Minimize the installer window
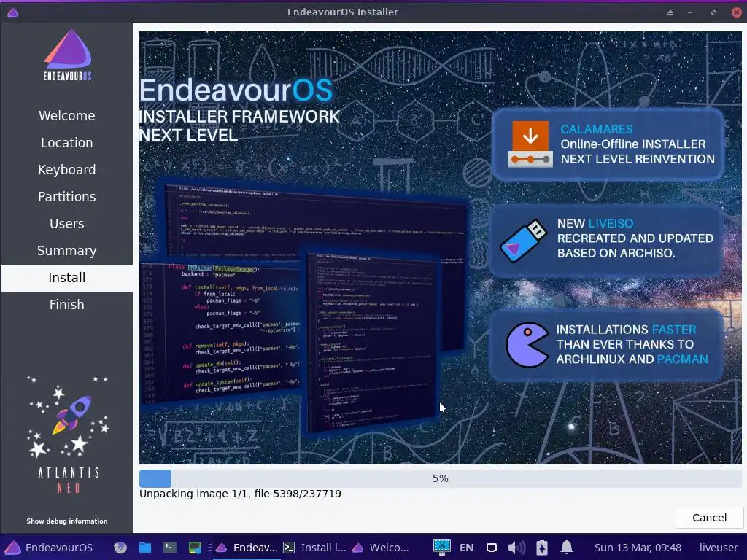Screen dimensions: 747x560 pyautogui.click(x=690, y=12)
